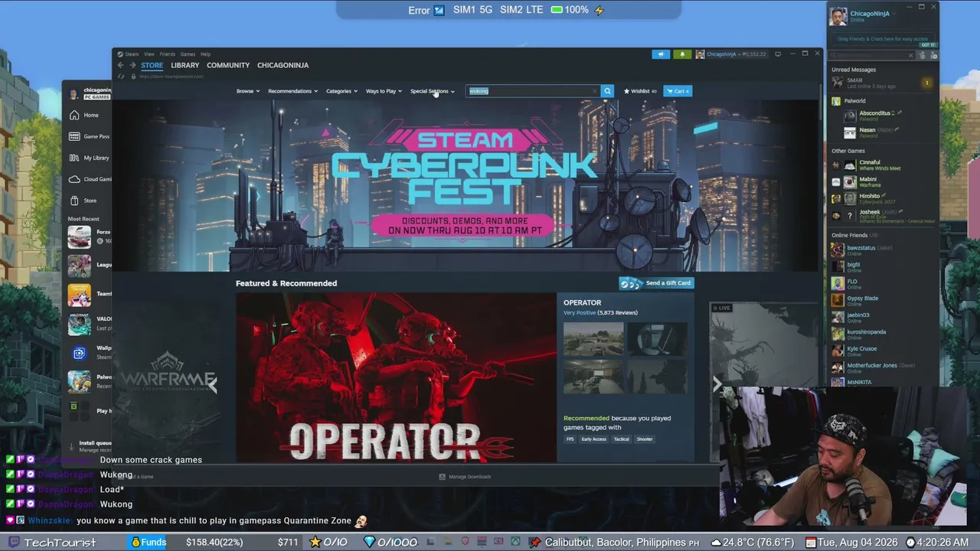980x551 pixels.
Task: Open the Help menu
Action: [205, 54]
